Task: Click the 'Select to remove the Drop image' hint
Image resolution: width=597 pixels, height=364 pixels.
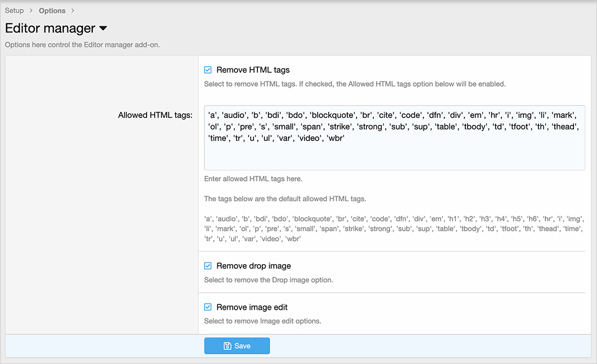Action: pos(268,280)
